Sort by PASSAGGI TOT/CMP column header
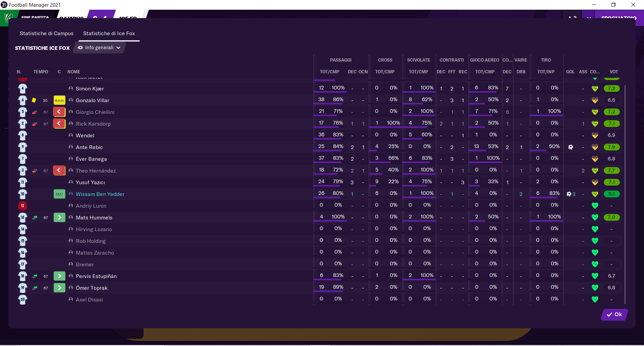Viewport: 644px width, 346px height. [329, 72]
